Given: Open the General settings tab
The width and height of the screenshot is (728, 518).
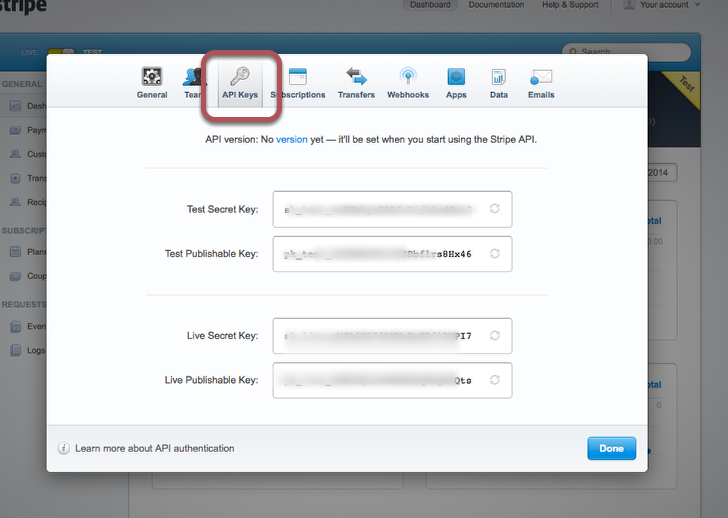Looking at the screenshot, I should pos(152,83).
